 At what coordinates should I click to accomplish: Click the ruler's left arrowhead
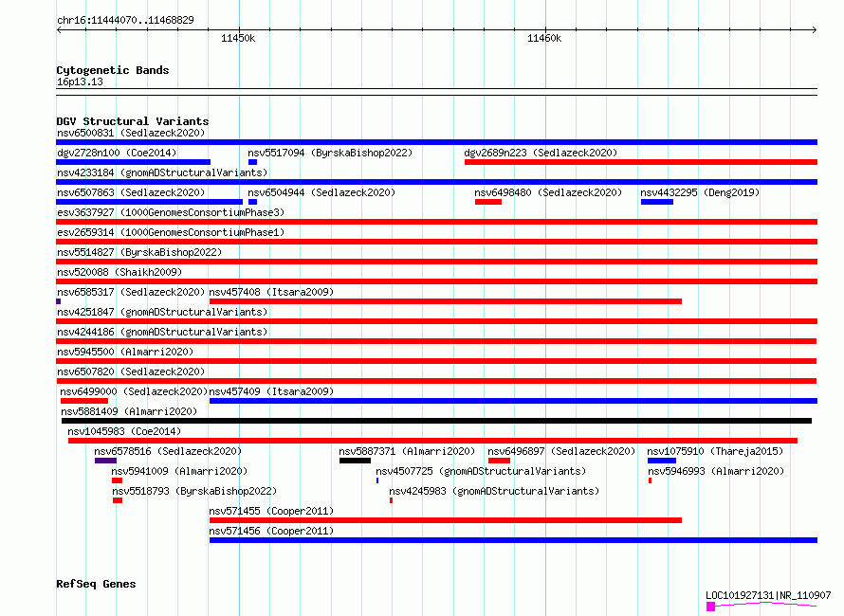[59, 30]
